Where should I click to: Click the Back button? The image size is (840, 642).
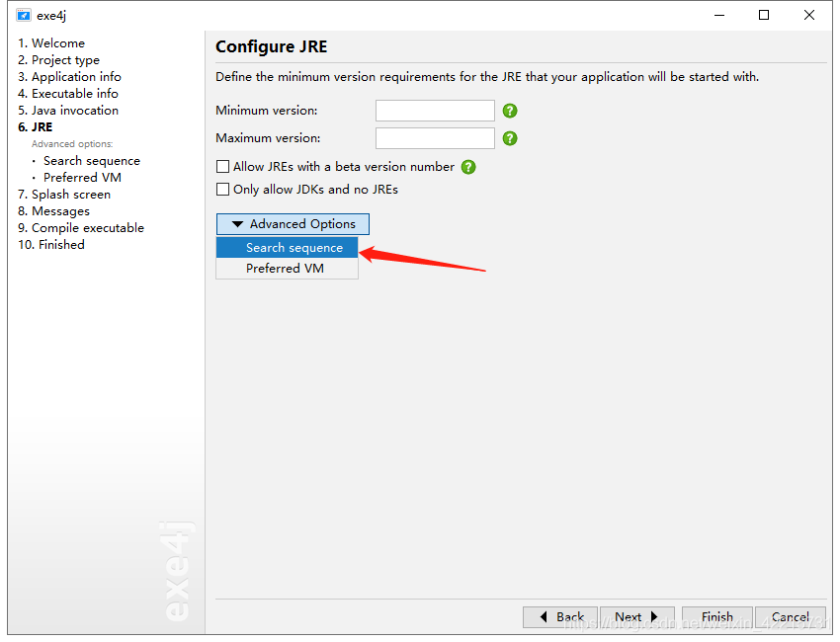560,617
